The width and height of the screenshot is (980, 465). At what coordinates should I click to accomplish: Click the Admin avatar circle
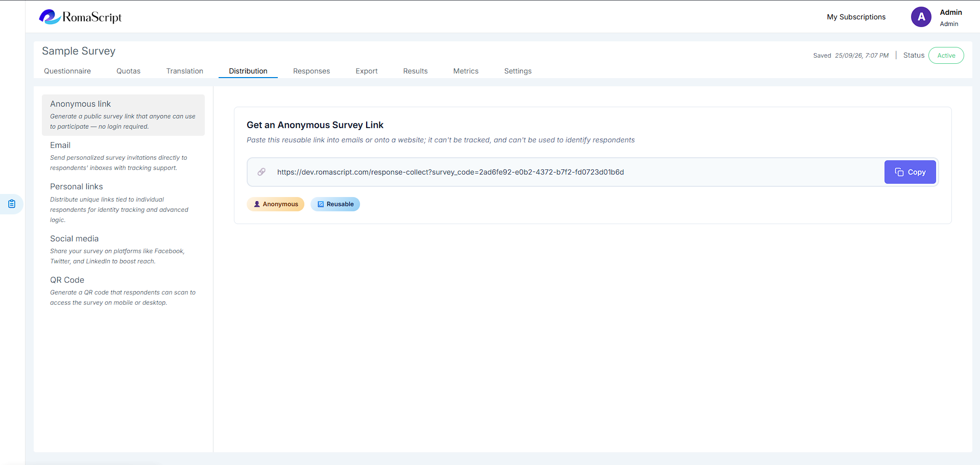coord(921,17)
